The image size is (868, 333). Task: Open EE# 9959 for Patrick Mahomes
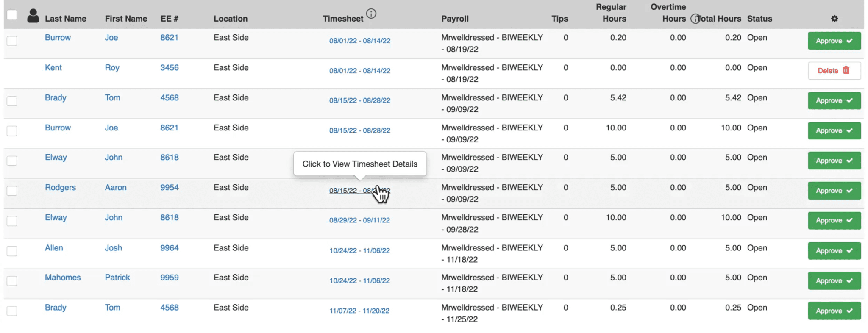tap(169, 277)
